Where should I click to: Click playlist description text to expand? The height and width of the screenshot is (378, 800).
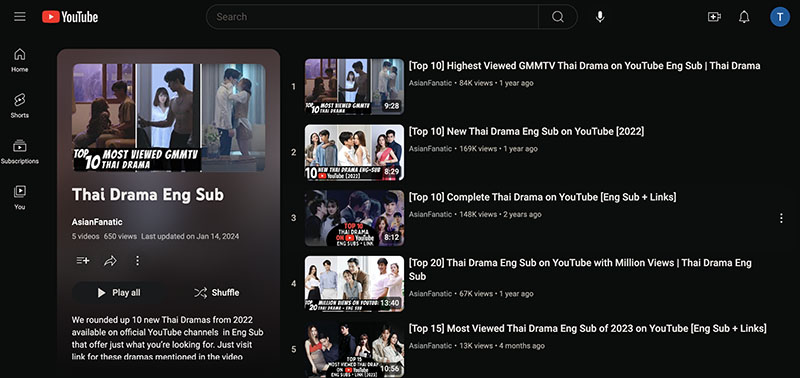(167, 339)
